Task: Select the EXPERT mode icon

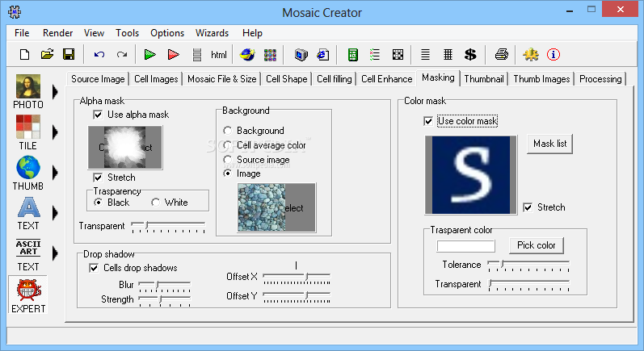Action: coord(28,295)
